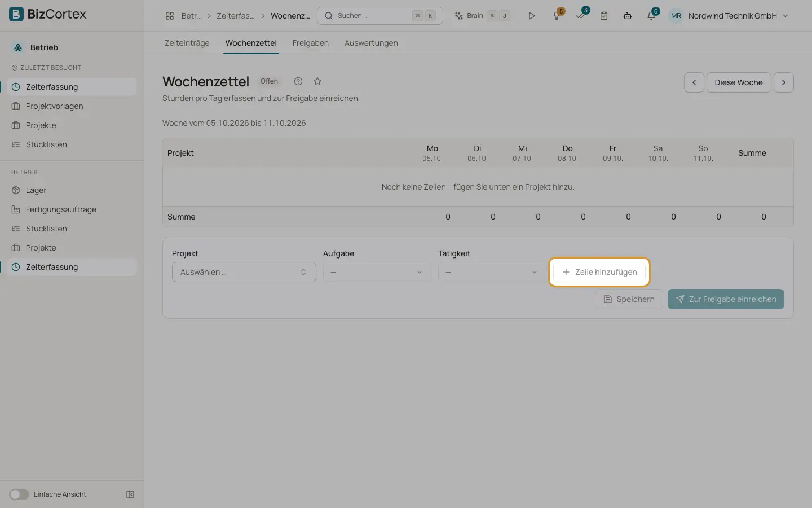812x508 pixels.
Task: Click the MR user avatar
Action: click(676, 16)
